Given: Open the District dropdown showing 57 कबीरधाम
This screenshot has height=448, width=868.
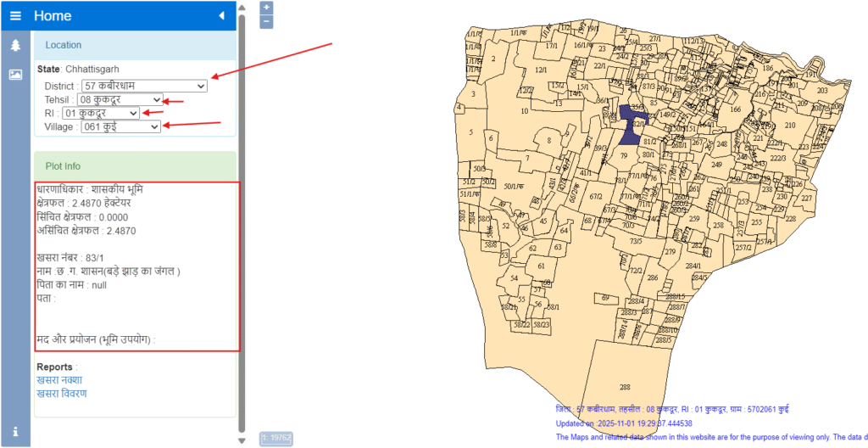Looking at the screenshot, I should [x=144, y=87].
